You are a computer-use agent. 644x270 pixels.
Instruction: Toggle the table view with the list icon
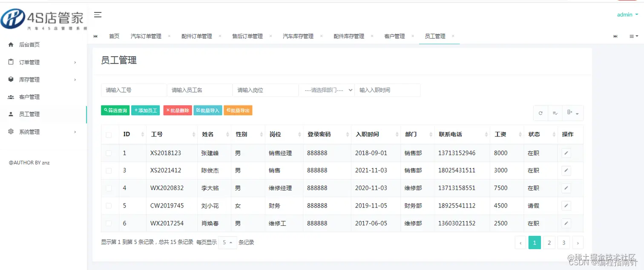(x=555, y=113)
